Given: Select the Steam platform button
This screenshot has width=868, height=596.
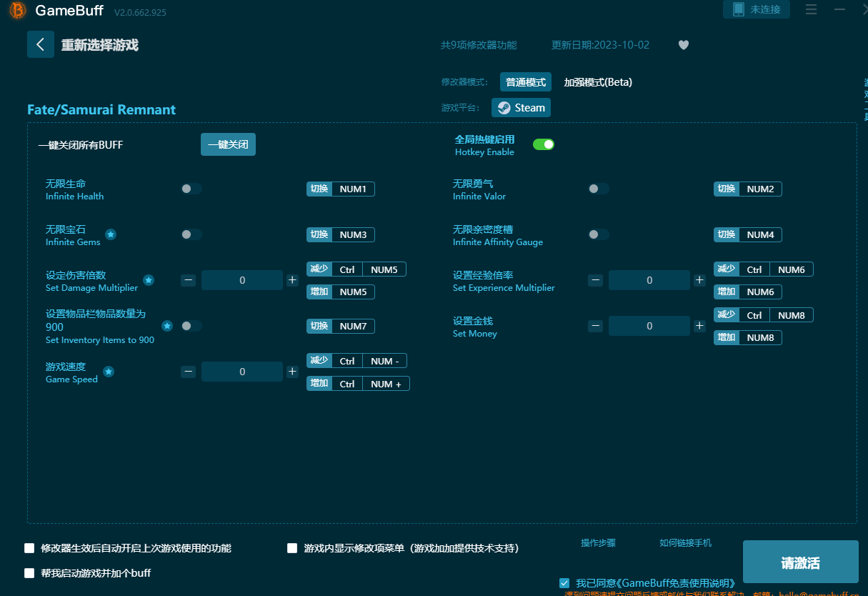Looking at the screenshot, I should (522, 108).
